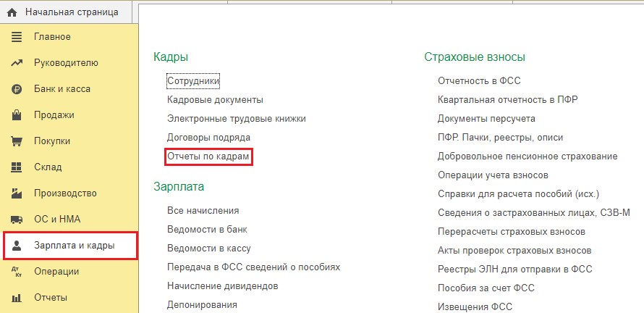This screenshot has height=313, width=644.
Task: Open Передача в ФСС сведений о пособиях
Action: [x=253, y=267]
